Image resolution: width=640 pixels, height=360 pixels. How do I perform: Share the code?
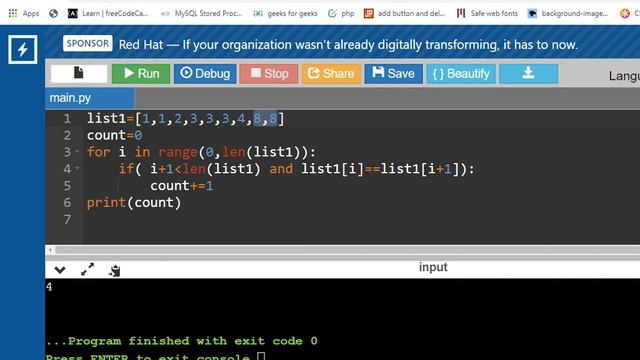[x=331, y=73]
